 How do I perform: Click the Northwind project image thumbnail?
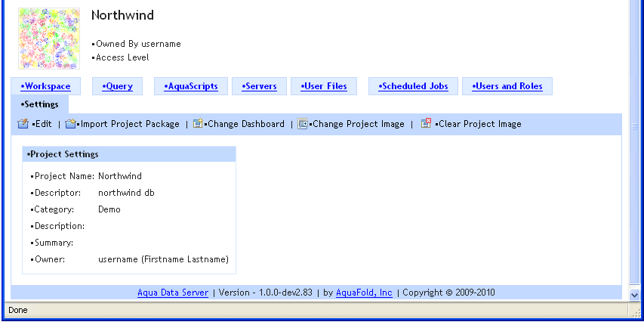[49, 39]
